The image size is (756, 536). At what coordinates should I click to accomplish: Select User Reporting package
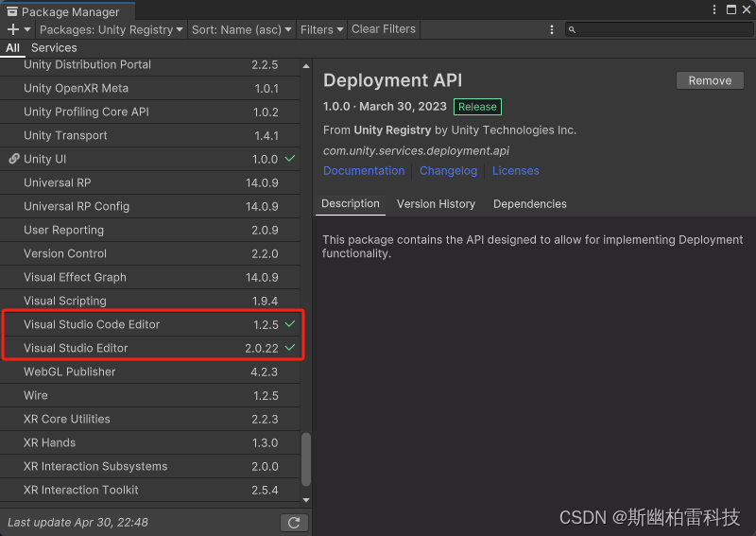tap(149, 230)
